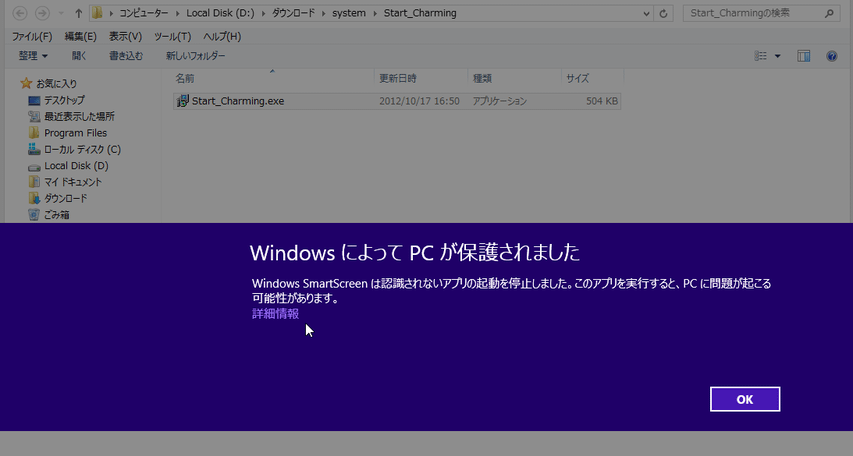Go up one folder level arrow
Screen dimensions: 853x456
pos(78,13)
